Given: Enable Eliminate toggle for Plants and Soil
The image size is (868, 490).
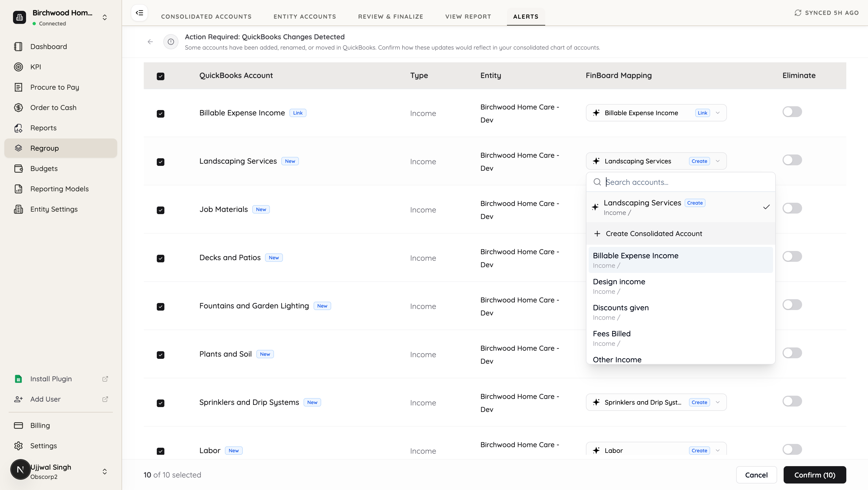Looking at the screenshot, I should pyautogui.click(x=792, y=353).
